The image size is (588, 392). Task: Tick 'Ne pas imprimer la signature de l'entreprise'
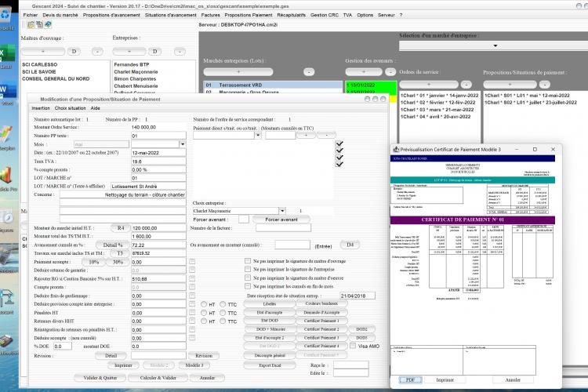248,270
